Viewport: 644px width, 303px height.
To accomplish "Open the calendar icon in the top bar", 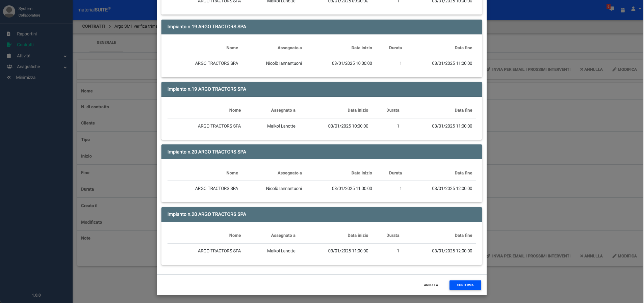I will (x=623, y=10).
